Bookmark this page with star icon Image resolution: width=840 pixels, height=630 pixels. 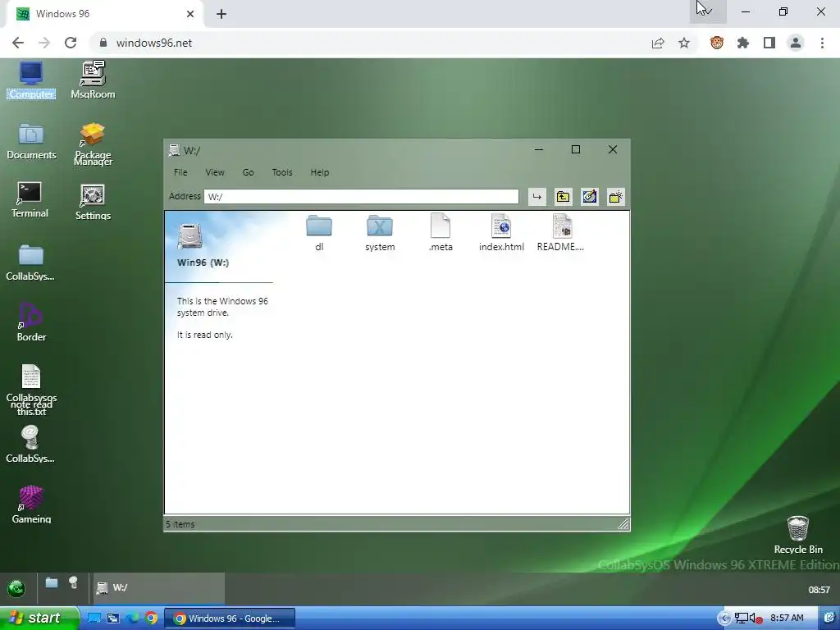[684, 43]
